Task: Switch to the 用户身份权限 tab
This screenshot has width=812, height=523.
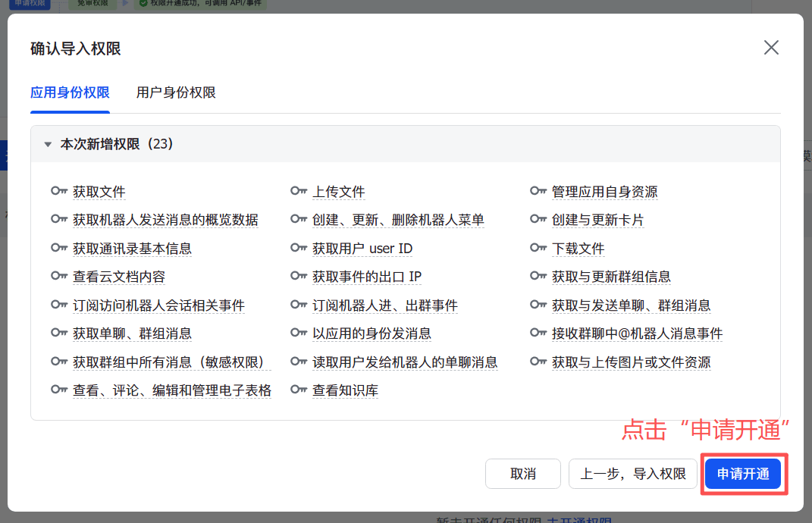Action: coord(175,93)
